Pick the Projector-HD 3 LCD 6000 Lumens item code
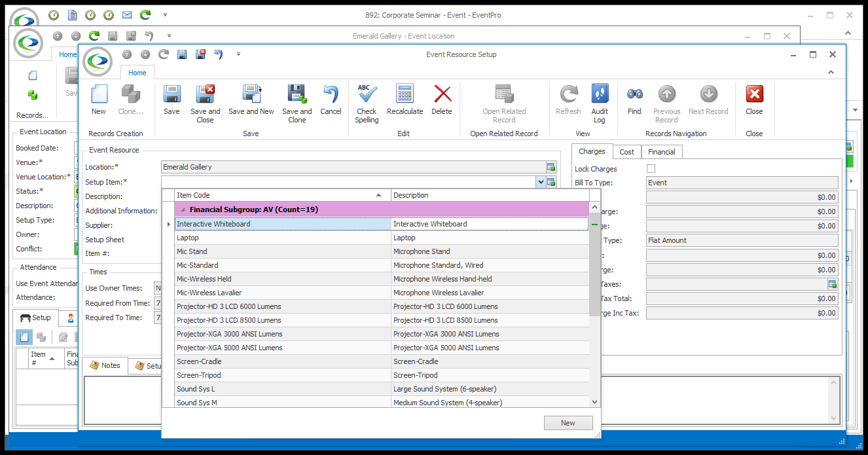 pyautogui.click(x=283, y=306)
